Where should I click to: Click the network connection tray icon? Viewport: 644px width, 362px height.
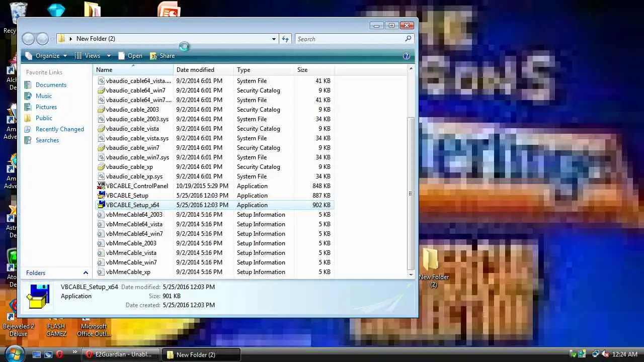click(596, 354)
